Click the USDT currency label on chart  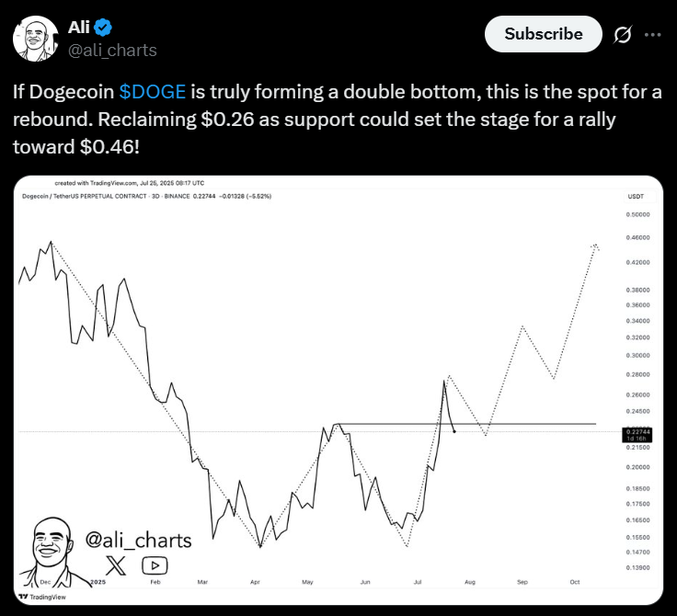[636, 197]
